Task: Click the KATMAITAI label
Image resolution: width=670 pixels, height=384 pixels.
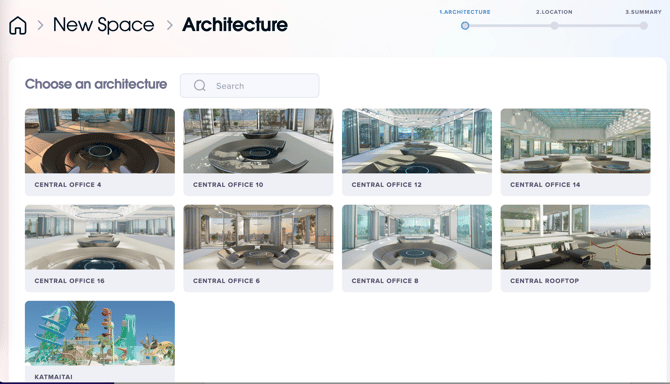Action: [x=53, y=377]
